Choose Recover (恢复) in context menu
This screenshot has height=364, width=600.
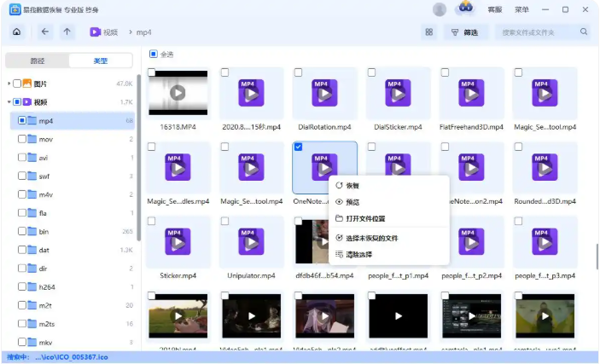click(389, 186)
